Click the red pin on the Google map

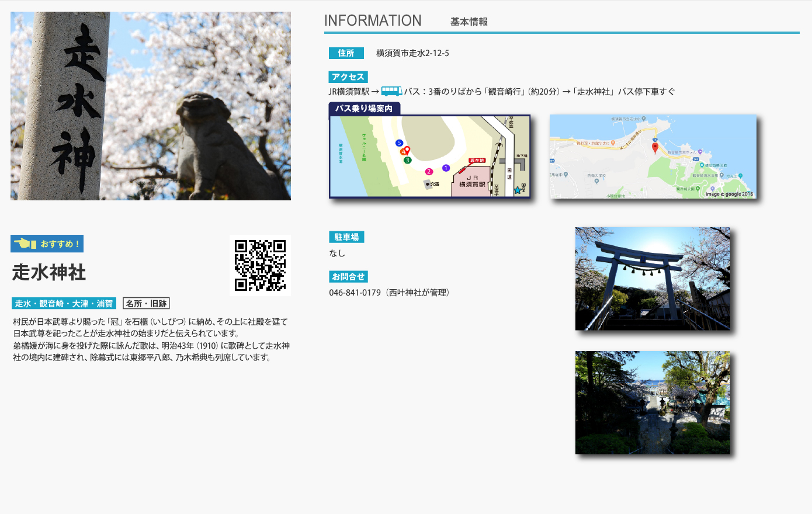point(655,147)
